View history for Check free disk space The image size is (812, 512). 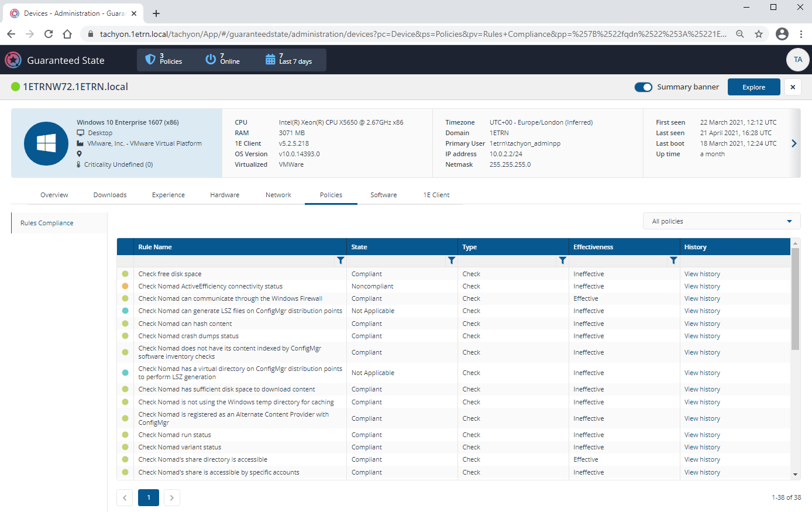click(702, 274)
